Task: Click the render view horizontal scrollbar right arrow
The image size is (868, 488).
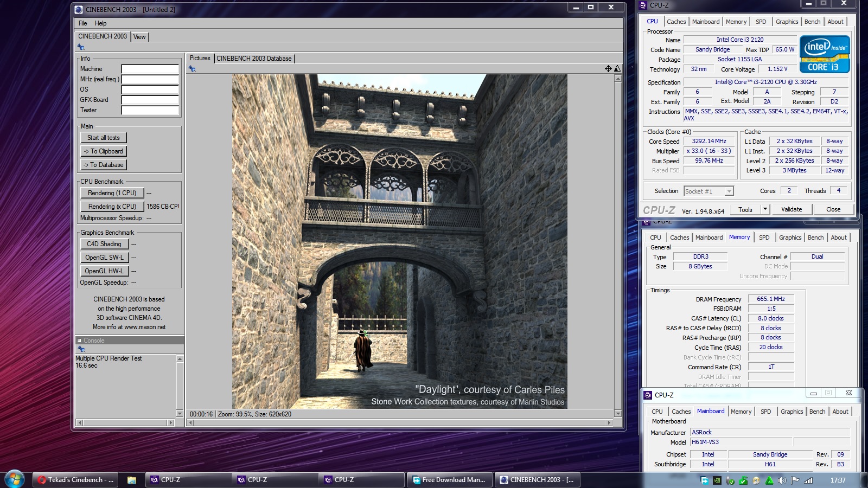Action: click(x=609, y=422)
